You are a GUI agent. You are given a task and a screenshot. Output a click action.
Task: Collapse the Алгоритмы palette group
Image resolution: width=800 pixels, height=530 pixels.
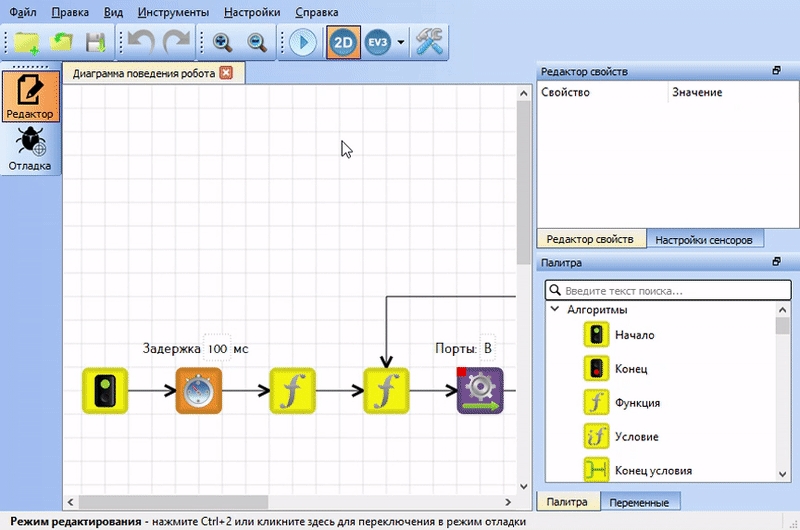(x=555, y=310)
